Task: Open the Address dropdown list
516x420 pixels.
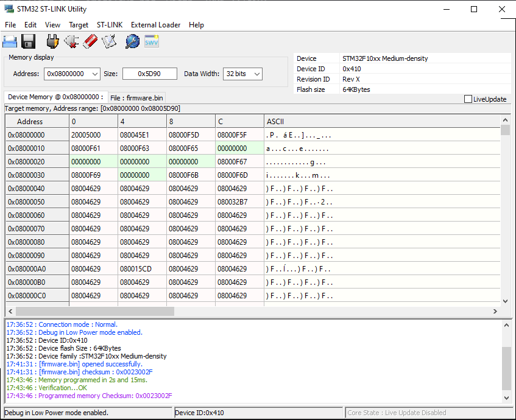Action: [95, 74]
